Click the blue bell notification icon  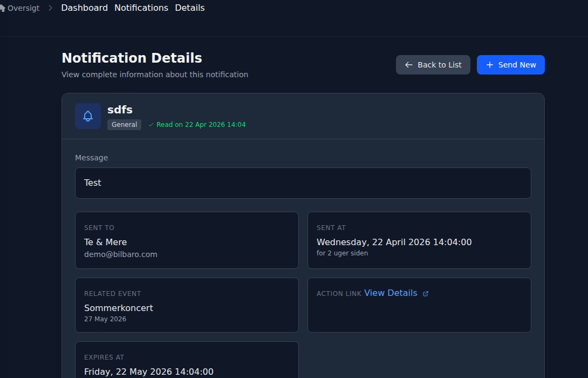(x=88, y=116)
